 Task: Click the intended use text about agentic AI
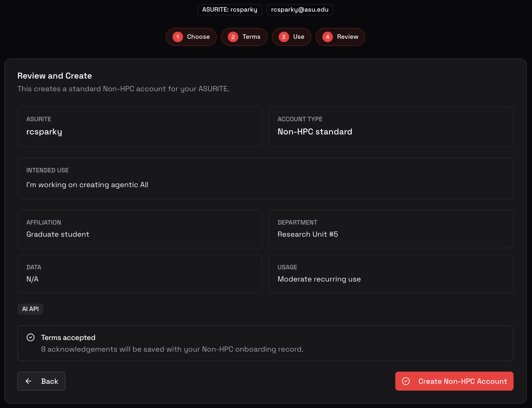(87, 185)
